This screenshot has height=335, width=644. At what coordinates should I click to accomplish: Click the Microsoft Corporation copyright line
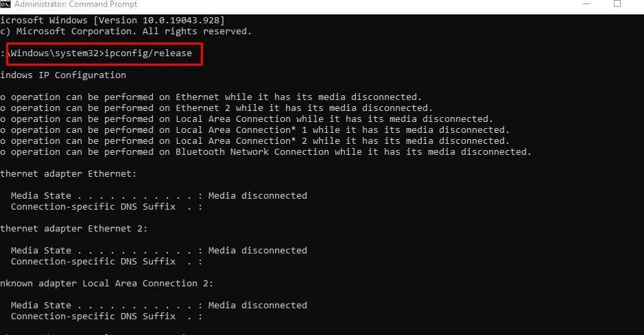[x=126, y=32]
